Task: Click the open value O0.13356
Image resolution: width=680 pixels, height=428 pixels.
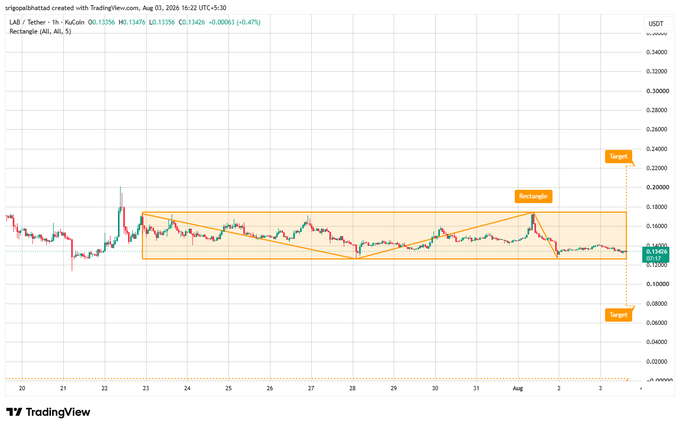Action: (101, 22)
